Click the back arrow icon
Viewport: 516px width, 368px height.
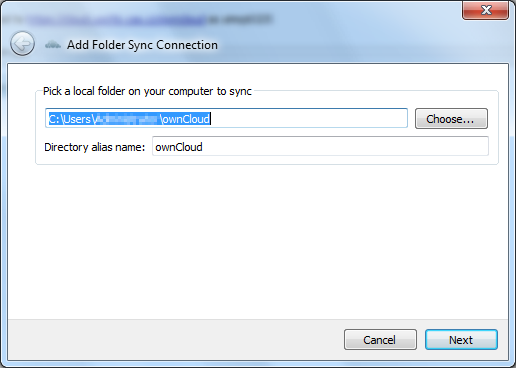pos(22,44)
